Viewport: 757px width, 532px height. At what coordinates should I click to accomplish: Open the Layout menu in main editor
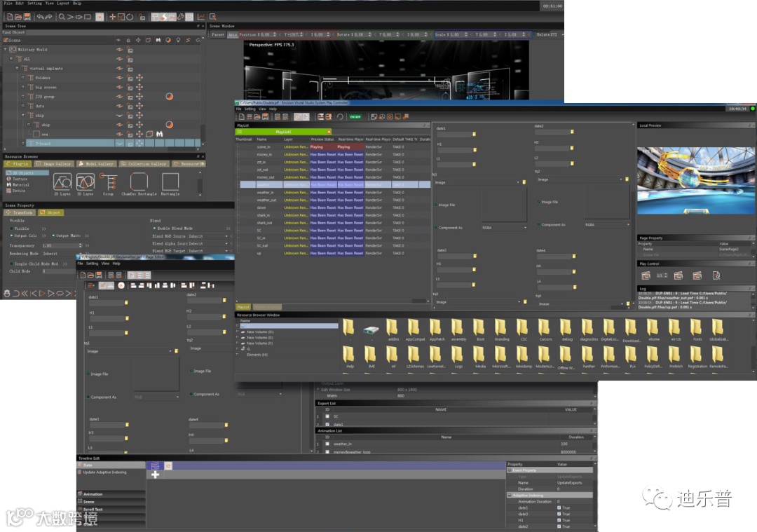click(63, 3)
